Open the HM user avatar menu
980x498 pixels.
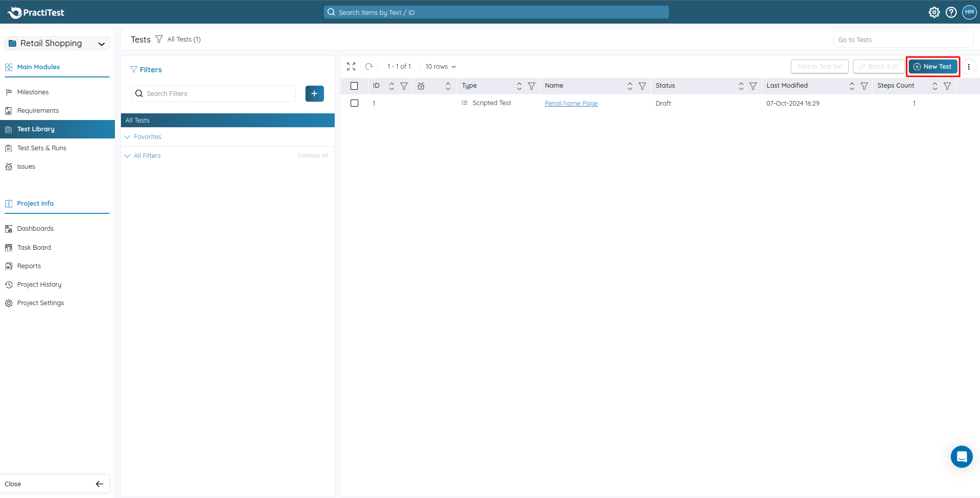(969, 12)
